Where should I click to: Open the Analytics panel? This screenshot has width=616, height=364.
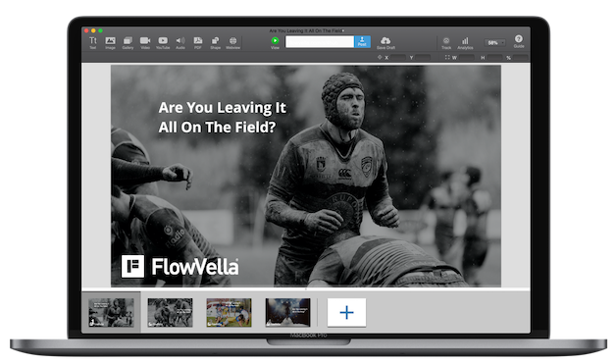465,43
